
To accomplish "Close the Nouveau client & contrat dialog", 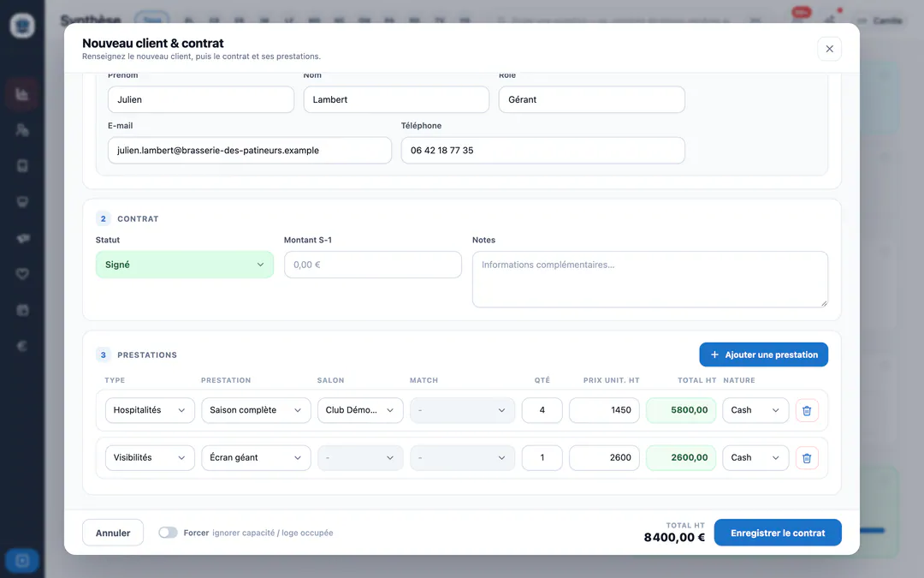I will 829,49.
